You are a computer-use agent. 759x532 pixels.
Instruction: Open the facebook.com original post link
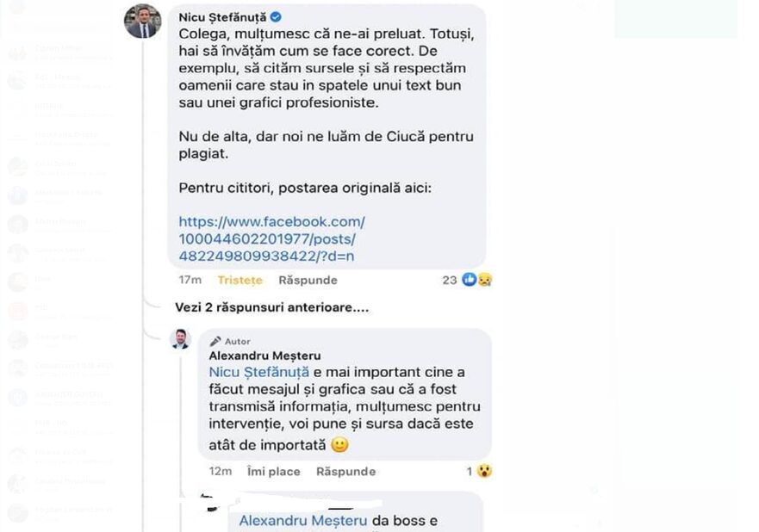271,238
